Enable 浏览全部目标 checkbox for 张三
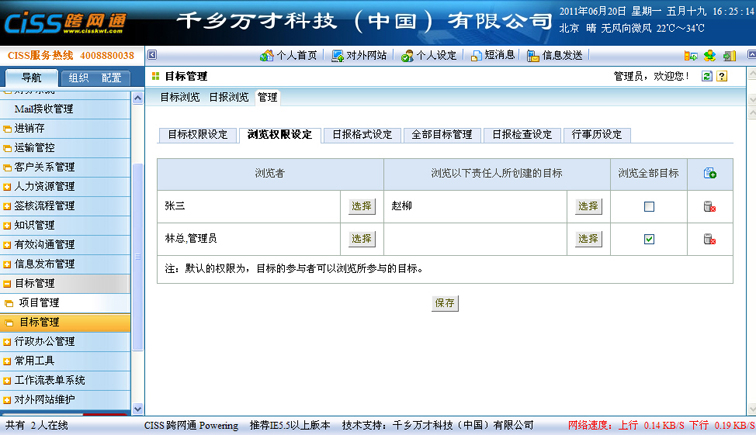 pyautogui.click(x=649, y=207)
